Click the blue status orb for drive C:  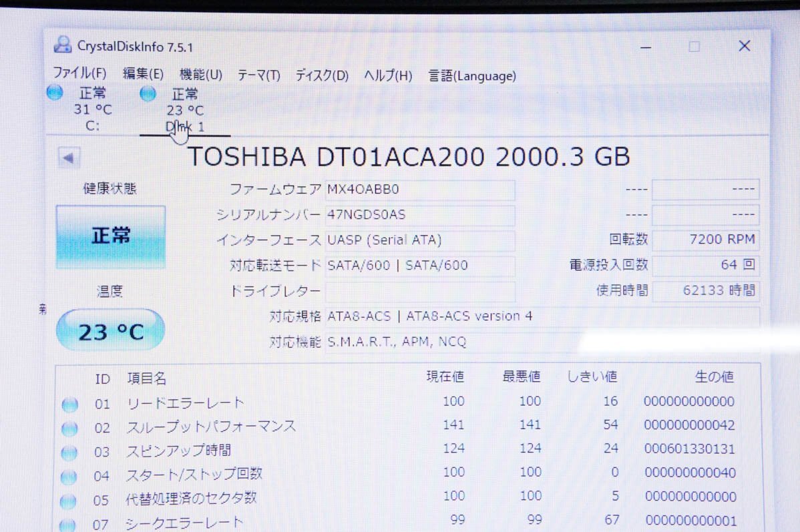coord(55,92)
